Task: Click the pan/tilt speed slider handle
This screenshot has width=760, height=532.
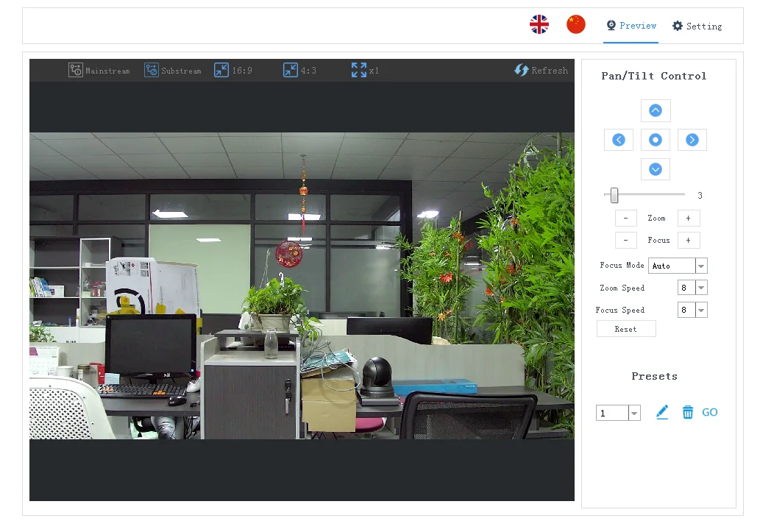Action: click(x=614, y=195)
